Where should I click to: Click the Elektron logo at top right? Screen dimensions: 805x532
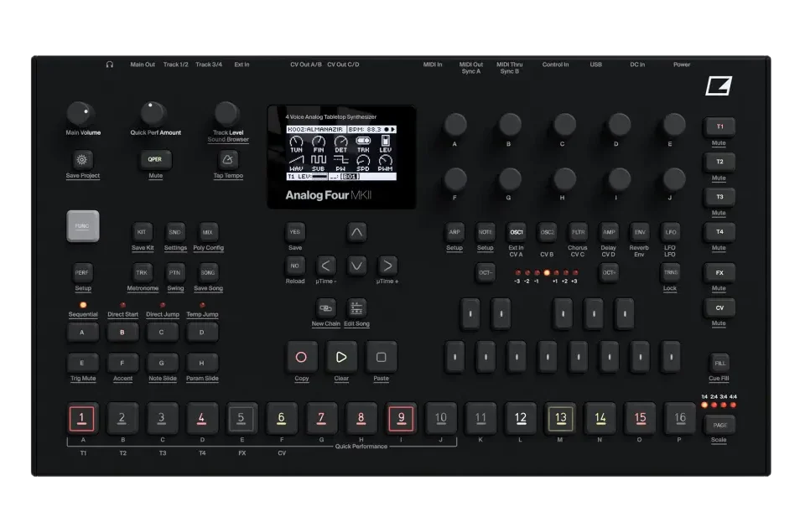point(719,85)
